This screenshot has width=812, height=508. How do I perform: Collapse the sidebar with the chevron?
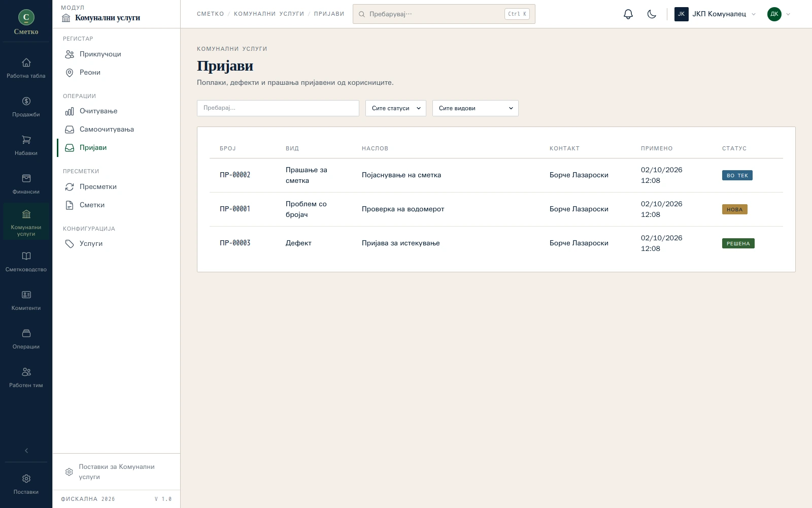point(26,451)
